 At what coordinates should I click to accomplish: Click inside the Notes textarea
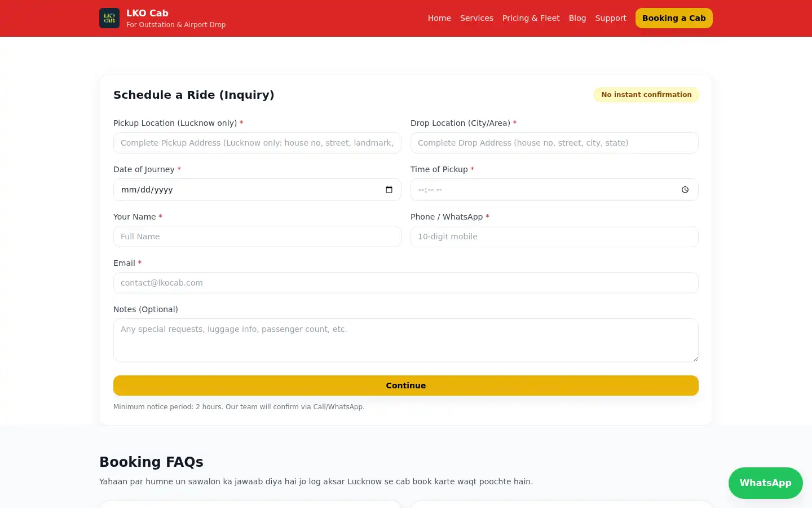coord(406,340)
